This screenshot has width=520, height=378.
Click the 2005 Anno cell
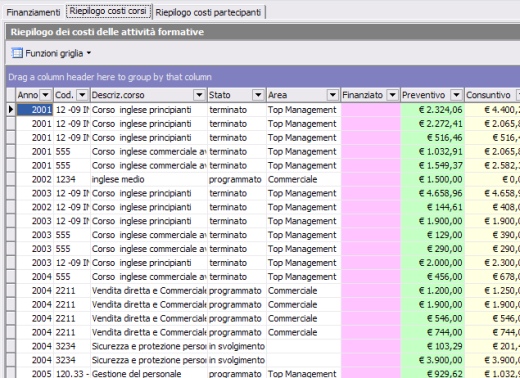click(x=35, y=373)
